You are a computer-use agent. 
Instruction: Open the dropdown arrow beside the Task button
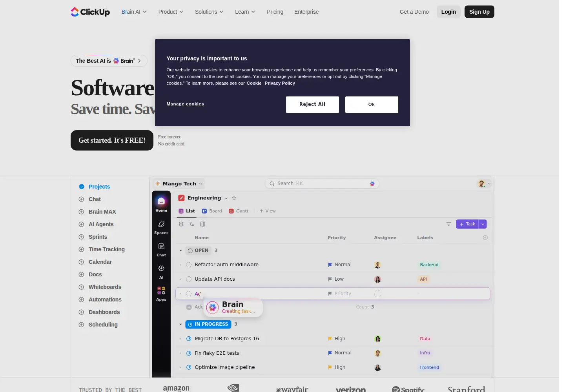point(483,224)
